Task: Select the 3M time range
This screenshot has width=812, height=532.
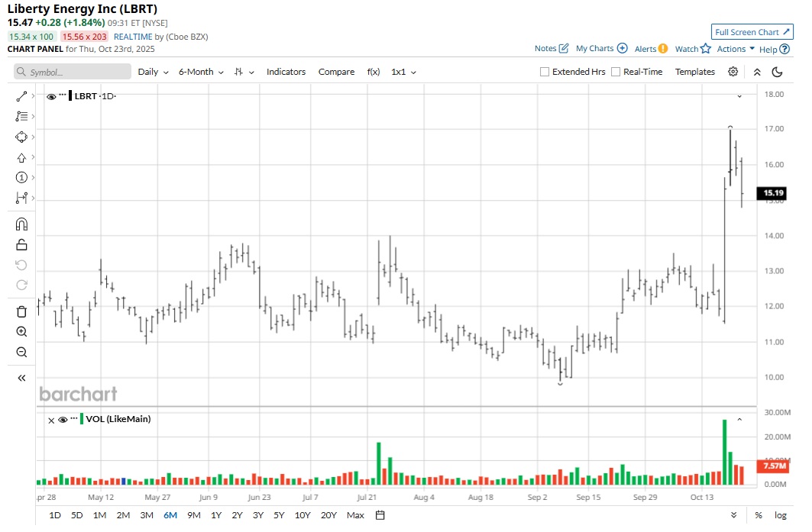Action: coord(147,515)
